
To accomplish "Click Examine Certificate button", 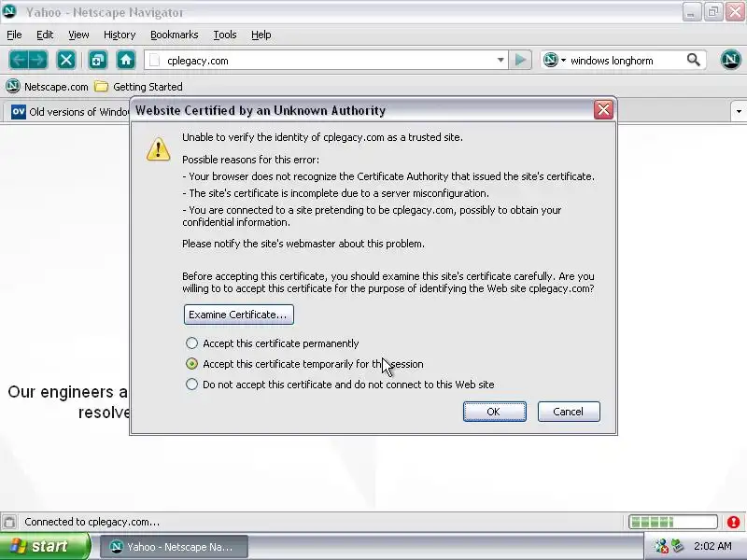I will tap(239, 315).
